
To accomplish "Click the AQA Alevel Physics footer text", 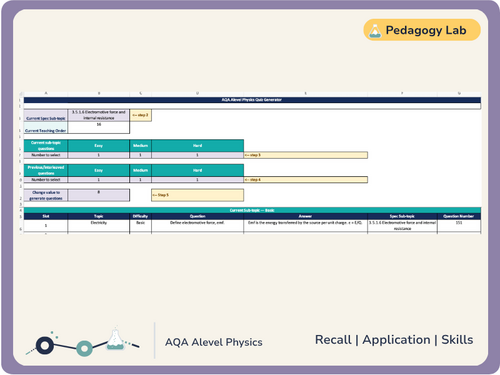I will (214, 342).
